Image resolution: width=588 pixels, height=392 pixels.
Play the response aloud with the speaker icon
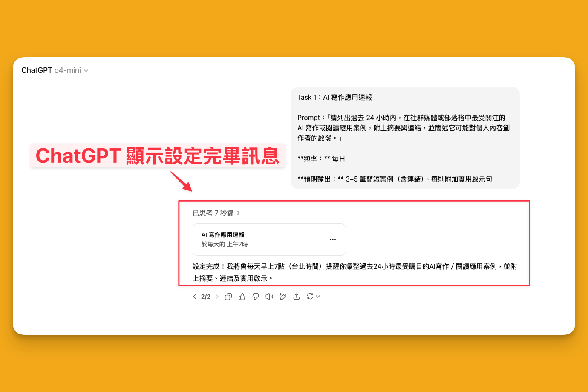click(x=269, y=297)
